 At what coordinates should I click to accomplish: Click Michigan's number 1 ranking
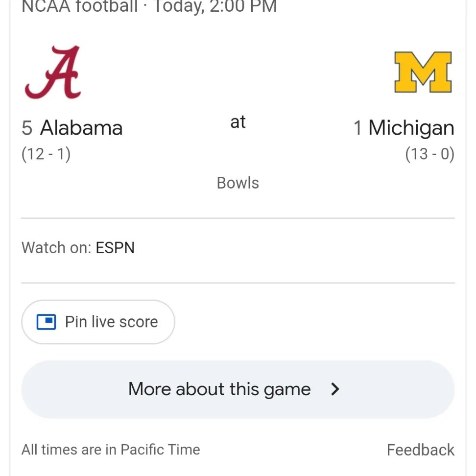pyautogui.click(x=358, y=128)
